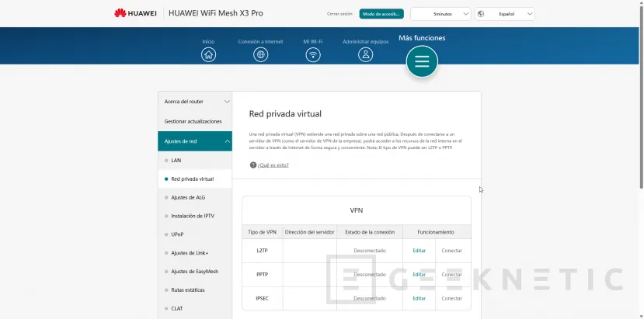Open Rutas estáticas in the sidebar

coord(189,290)
